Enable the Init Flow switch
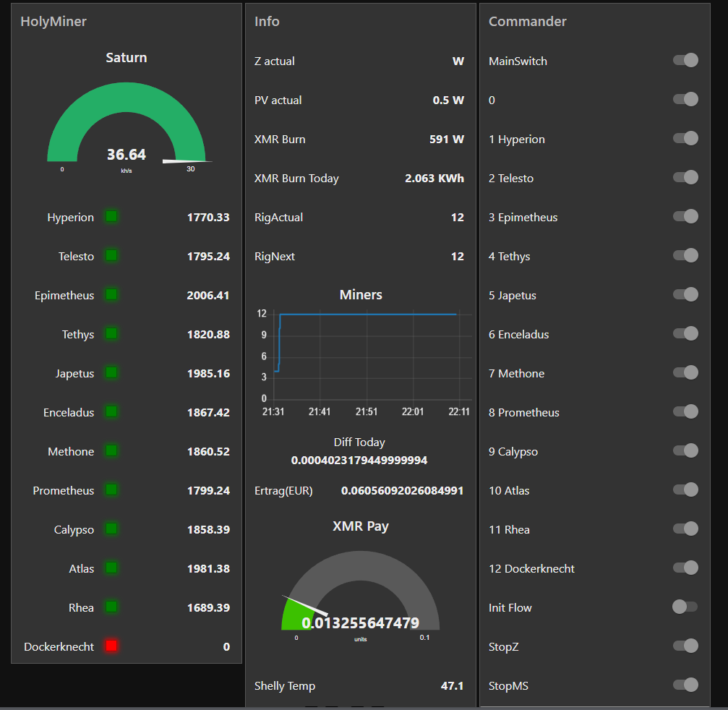Viewport: 728px width, 710px height. click(x=685, y=607)
